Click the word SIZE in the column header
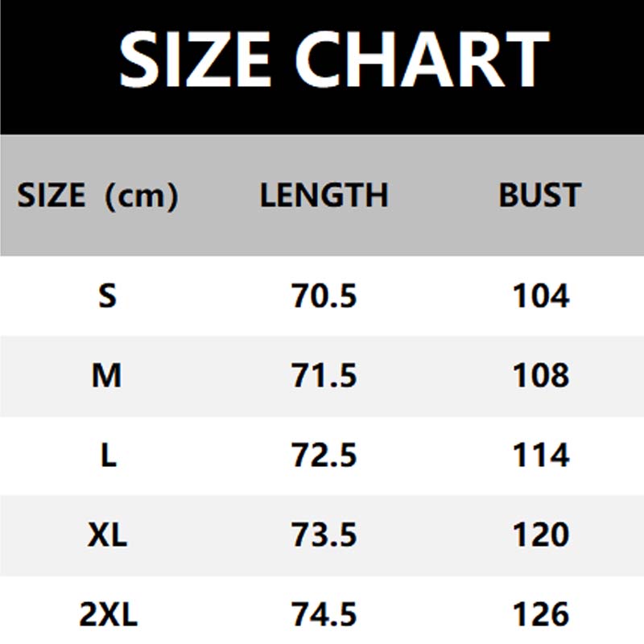The image size is (644, 644). (x=51, y=196)
